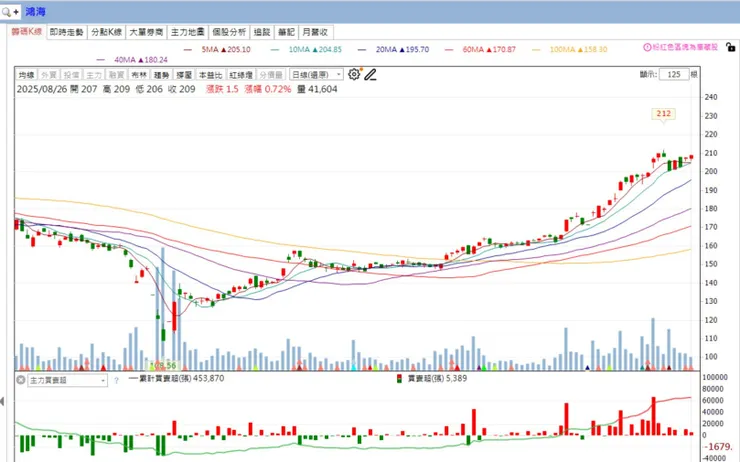This screenshot has width=740, height=462.
Task: Click the -1679. value on lower axis
Action: tap(718, 446)
